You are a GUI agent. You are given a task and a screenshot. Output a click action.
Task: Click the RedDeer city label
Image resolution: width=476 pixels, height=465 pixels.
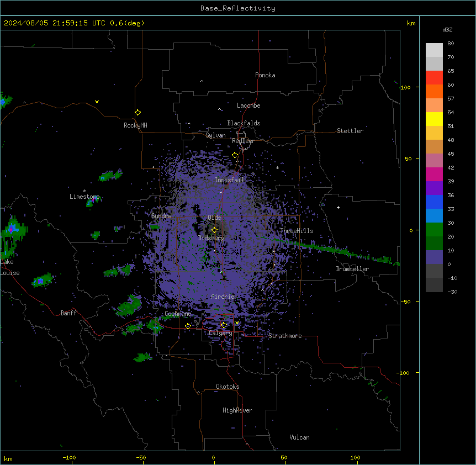(243, 141)
